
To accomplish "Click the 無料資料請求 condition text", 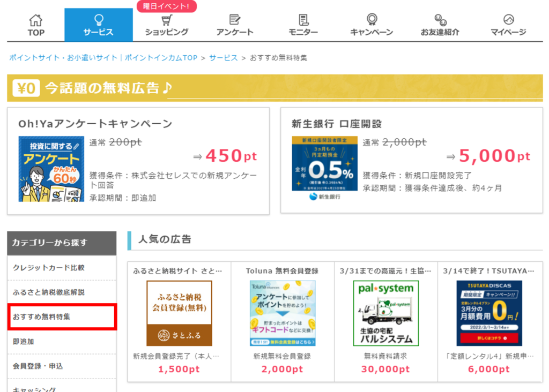I will pos(385,356).
